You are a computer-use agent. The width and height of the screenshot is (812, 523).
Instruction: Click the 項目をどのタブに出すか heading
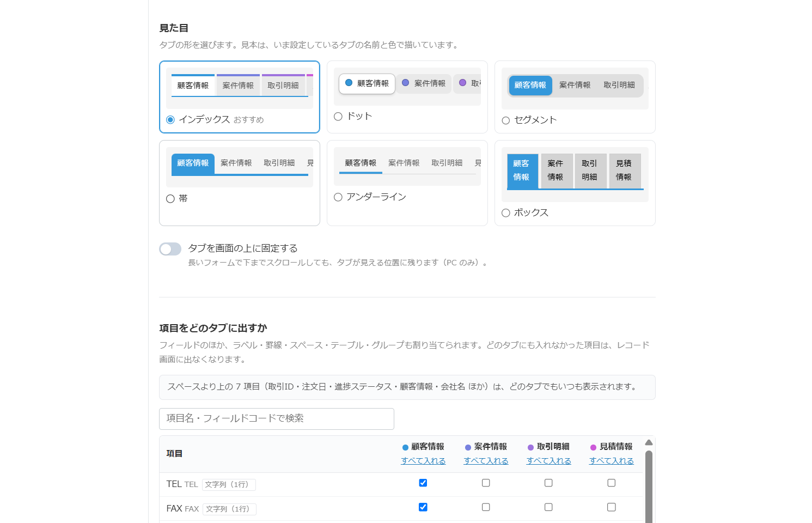pyautogui.click(x=213, y=329)
